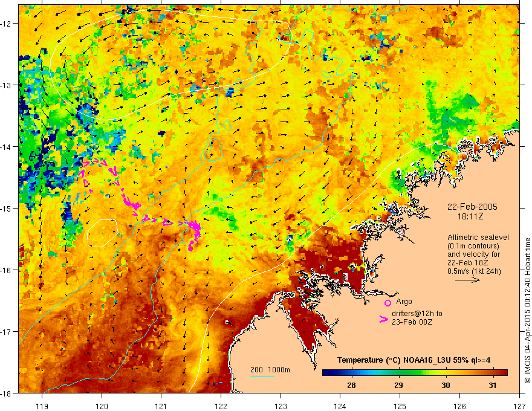
Task: Click the cyan bathymetry legend line
Action: [262, 376]
